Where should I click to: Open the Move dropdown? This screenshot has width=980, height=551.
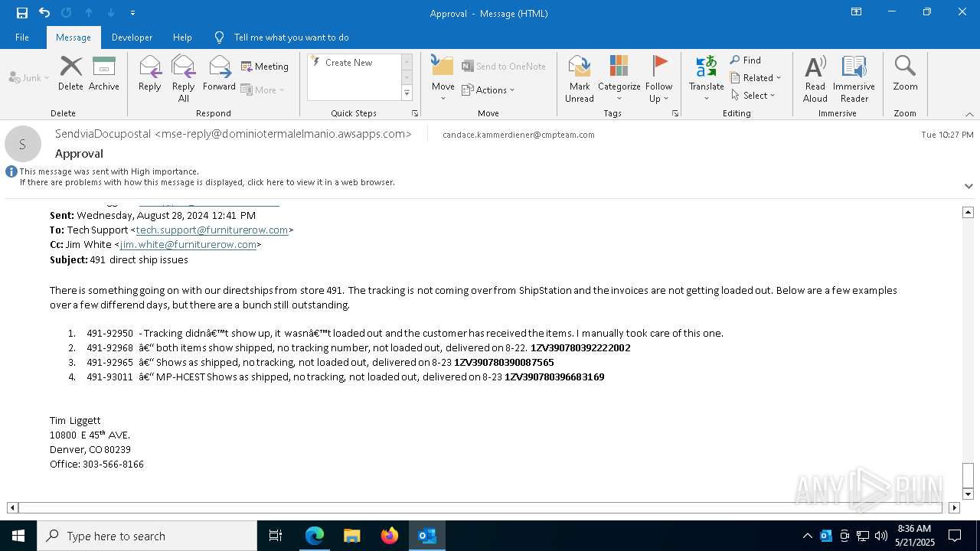coord(443,78)
